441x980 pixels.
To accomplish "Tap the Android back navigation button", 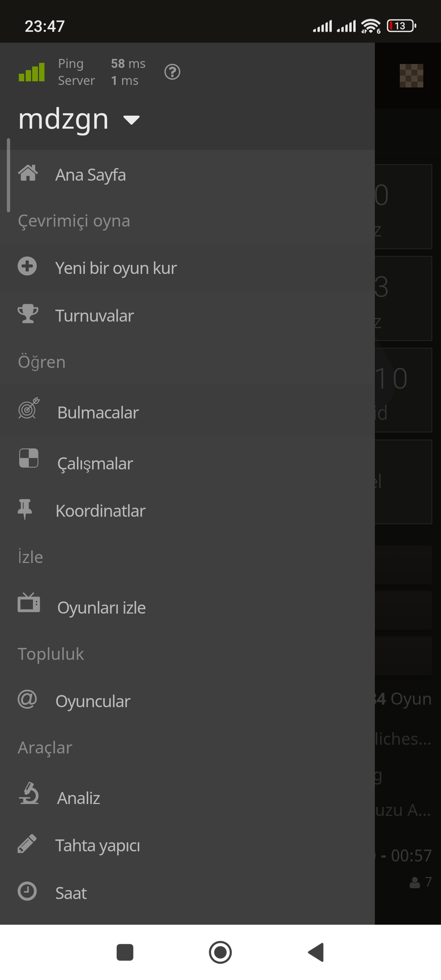I will tap(316, 952).
